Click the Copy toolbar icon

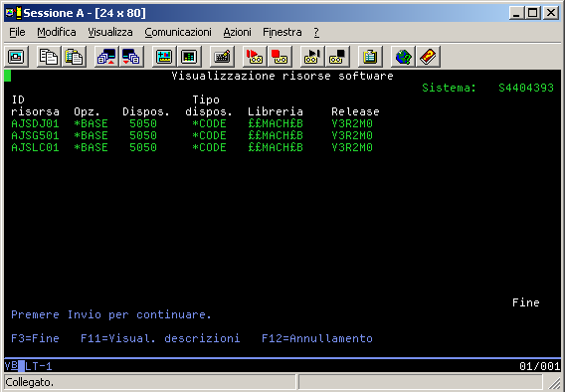coord(49,57)
